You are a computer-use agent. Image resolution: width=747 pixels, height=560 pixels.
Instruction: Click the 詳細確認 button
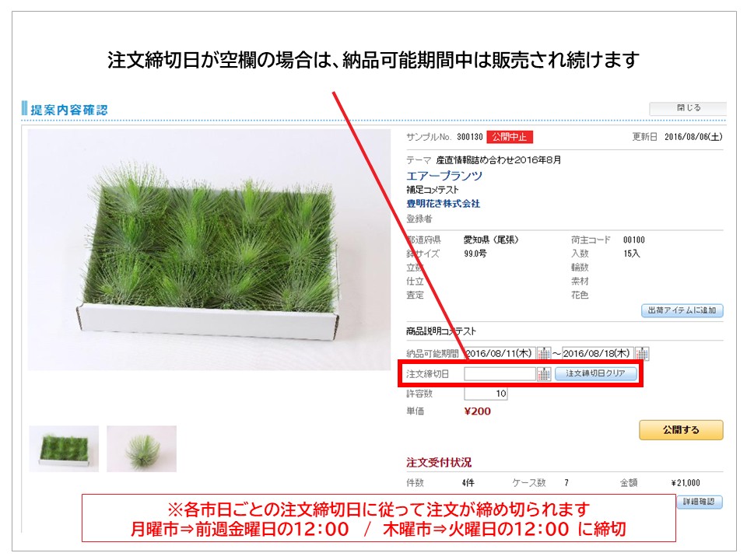pos(699,502)
